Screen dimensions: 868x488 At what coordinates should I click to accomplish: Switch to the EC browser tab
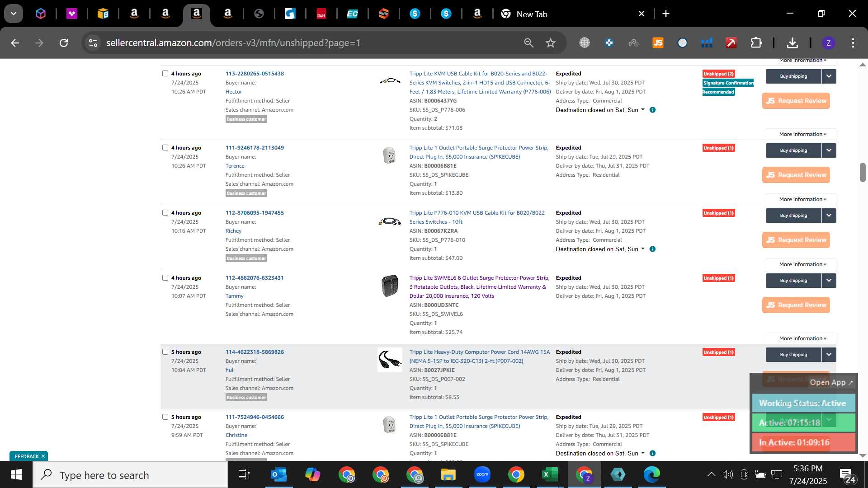click(x=352, y=14)
